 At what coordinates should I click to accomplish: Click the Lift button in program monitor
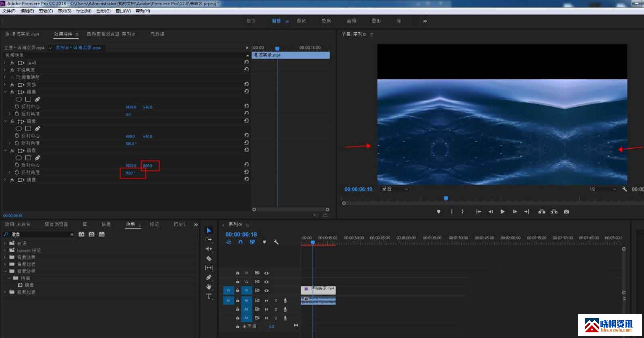point(542,212)
